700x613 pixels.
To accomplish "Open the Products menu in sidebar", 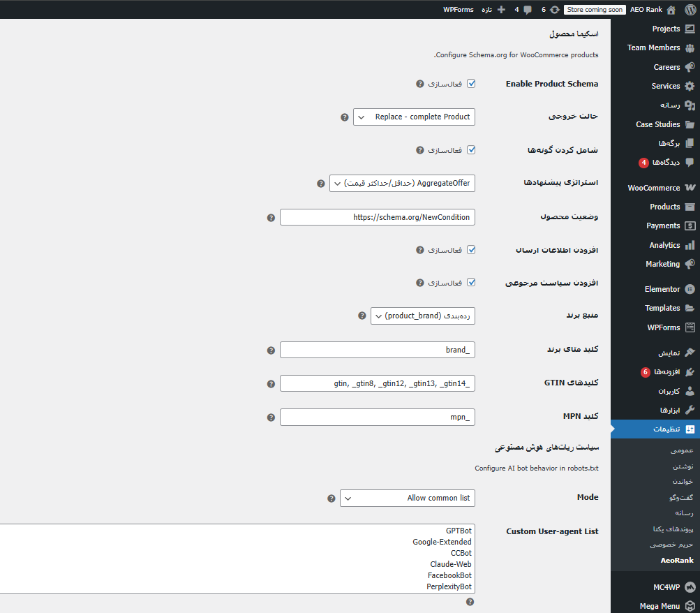I will tap(664, 207).
